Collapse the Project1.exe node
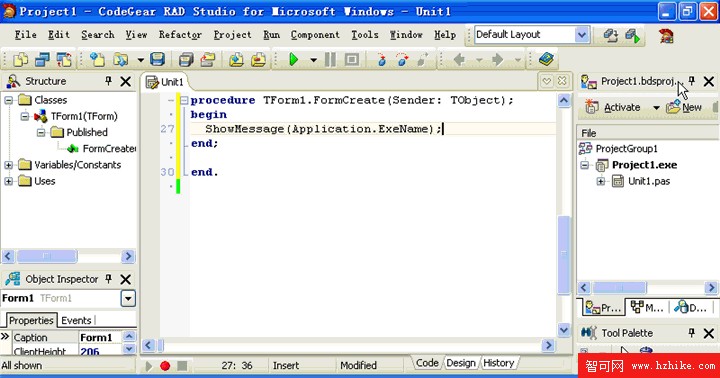 coord(585,165)
